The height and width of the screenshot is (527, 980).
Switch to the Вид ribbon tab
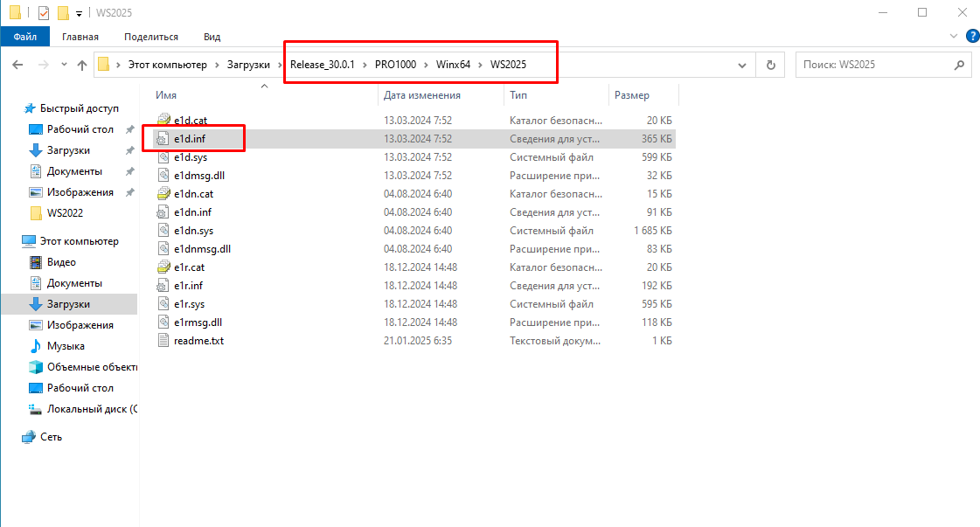pos(212,37)
